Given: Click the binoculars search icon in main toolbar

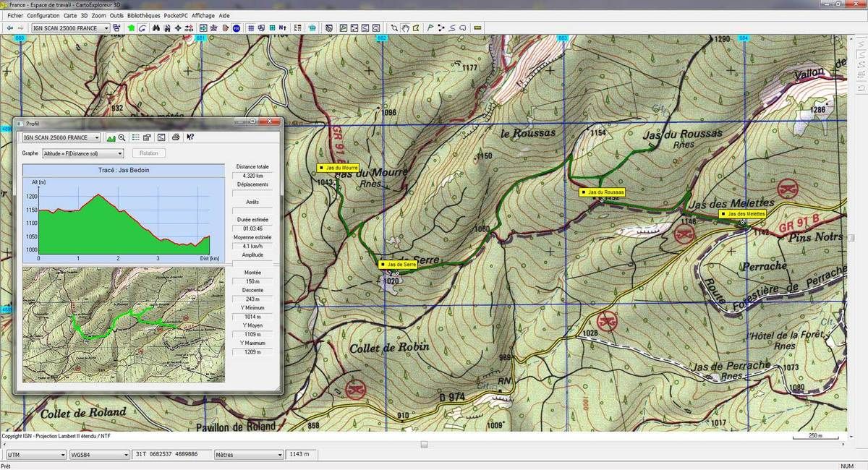Looking at the screenshot, I should 155,28.
